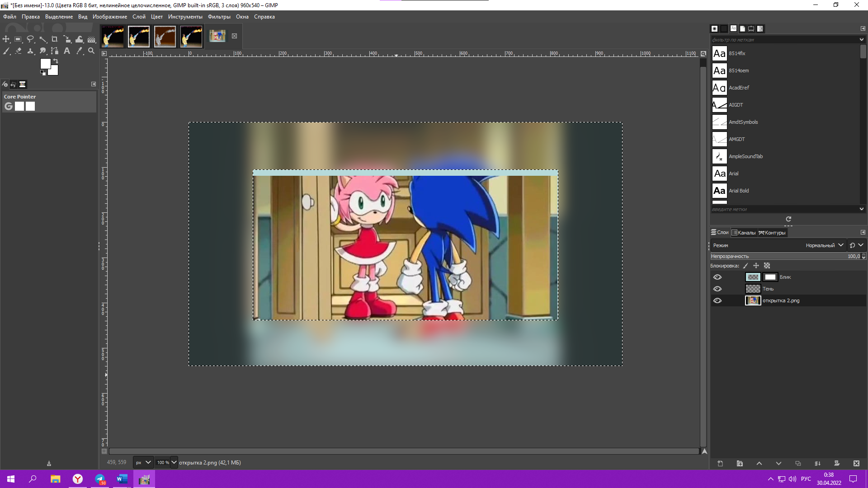
Task: Lower the layer one step
Action: point(778,464)
